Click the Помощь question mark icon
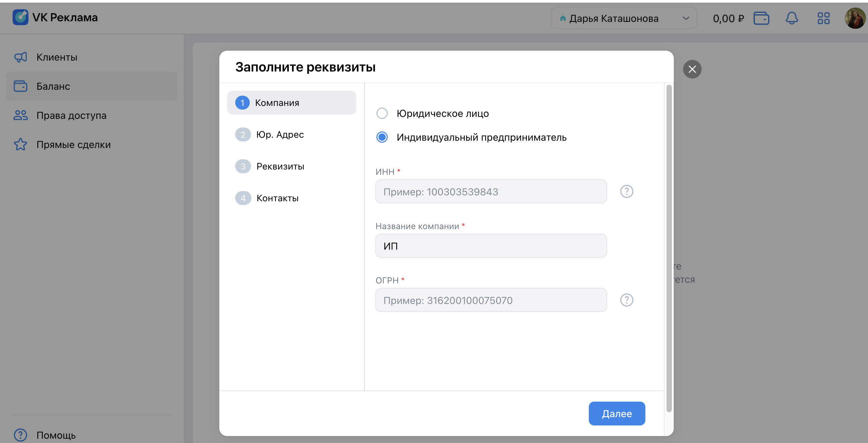Viewport: 868px width, 443px height. [21, 435]
